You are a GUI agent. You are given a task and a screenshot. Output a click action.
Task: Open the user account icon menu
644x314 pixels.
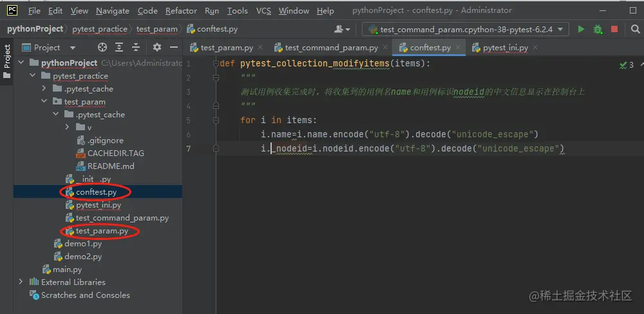coord(342,29)
